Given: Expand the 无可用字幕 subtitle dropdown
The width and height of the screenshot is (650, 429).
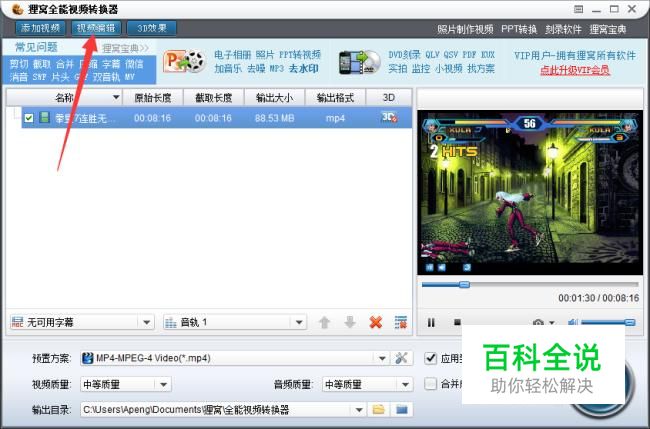Looking at the screenshot, I should (146, 322).
